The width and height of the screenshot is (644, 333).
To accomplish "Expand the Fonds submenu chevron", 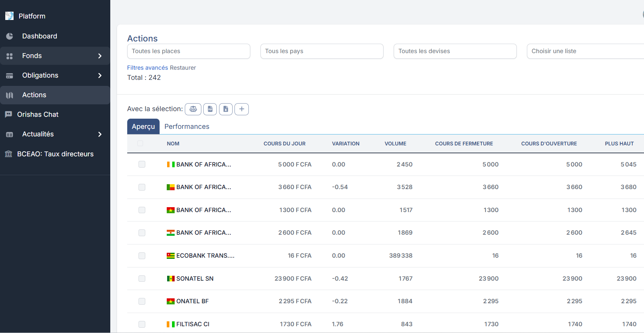I will point(100,56).
